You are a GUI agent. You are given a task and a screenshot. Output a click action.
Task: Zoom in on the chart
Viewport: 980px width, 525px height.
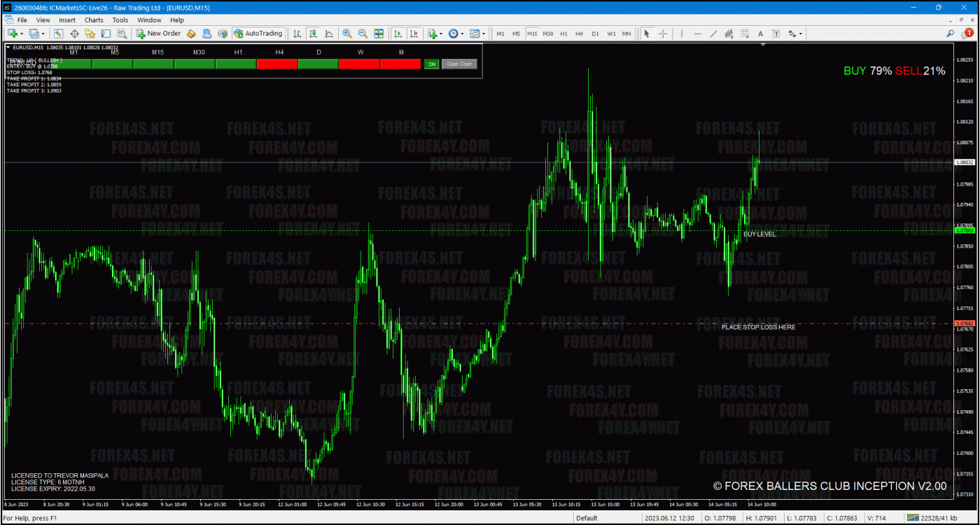[x=347, y=33]
